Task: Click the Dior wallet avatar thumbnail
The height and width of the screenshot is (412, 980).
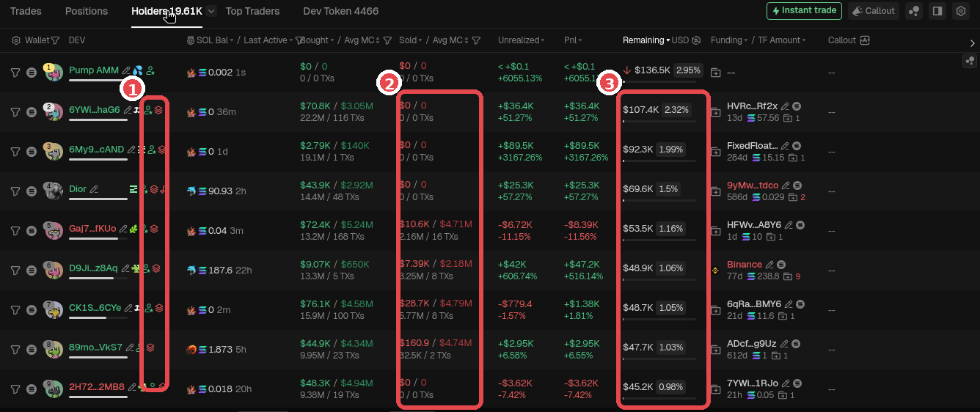Action: click(52, 191)
